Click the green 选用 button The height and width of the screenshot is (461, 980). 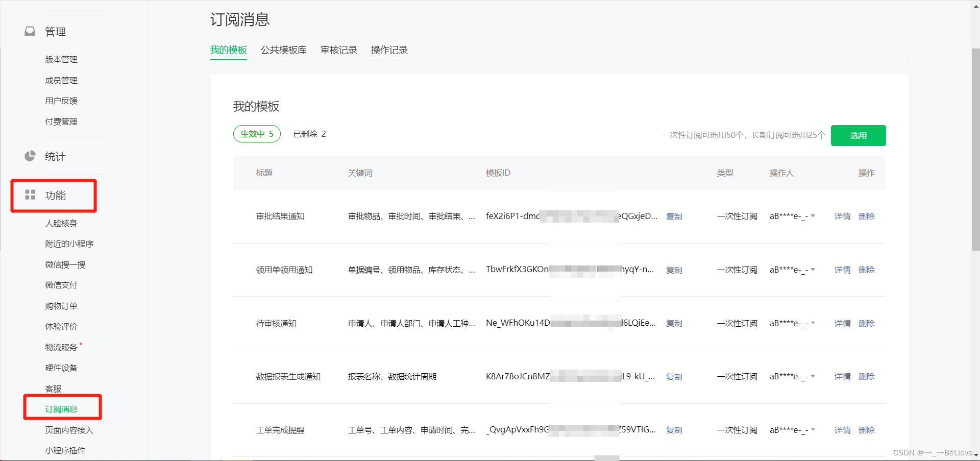(x=859, y=135)
